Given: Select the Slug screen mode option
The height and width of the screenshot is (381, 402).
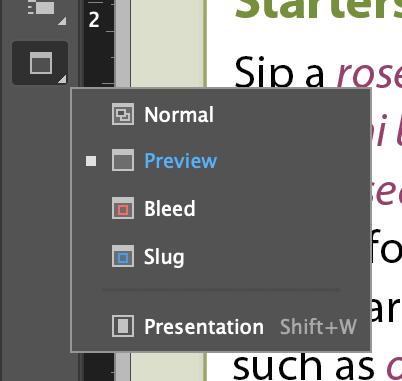Looking at the screenshot, I should click(x=164, y=257).
